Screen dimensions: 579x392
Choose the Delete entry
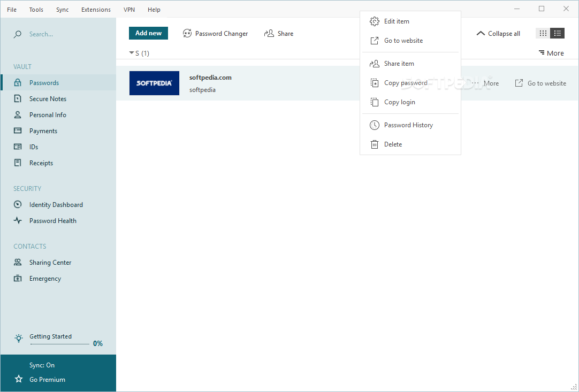[410, 144]
